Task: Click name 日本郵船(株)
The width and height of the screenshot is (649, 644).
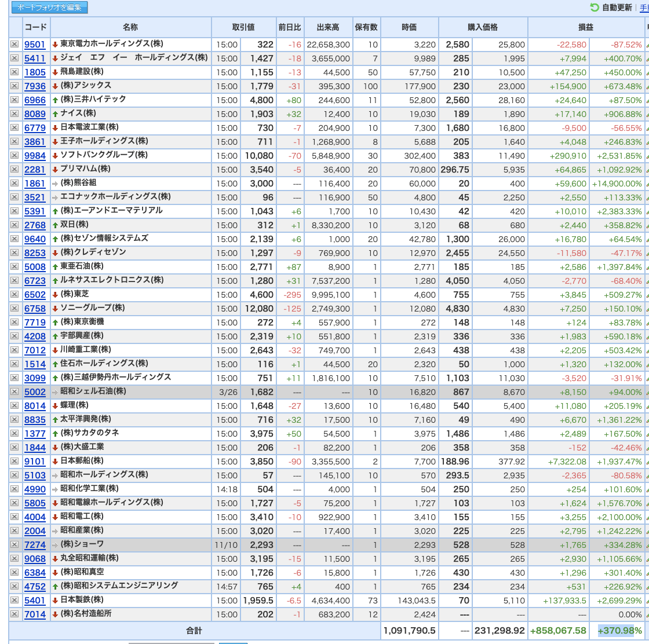Action: 82,461
